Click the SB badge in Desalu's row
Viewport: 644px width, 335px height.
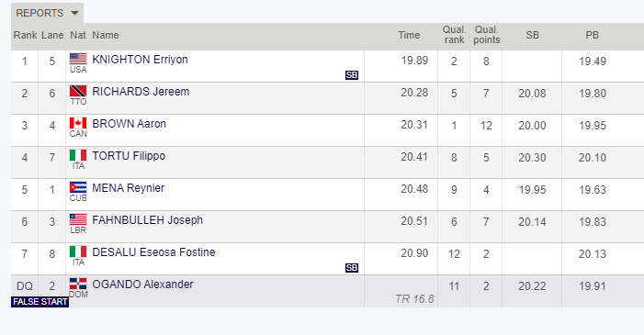pos(352,268)
